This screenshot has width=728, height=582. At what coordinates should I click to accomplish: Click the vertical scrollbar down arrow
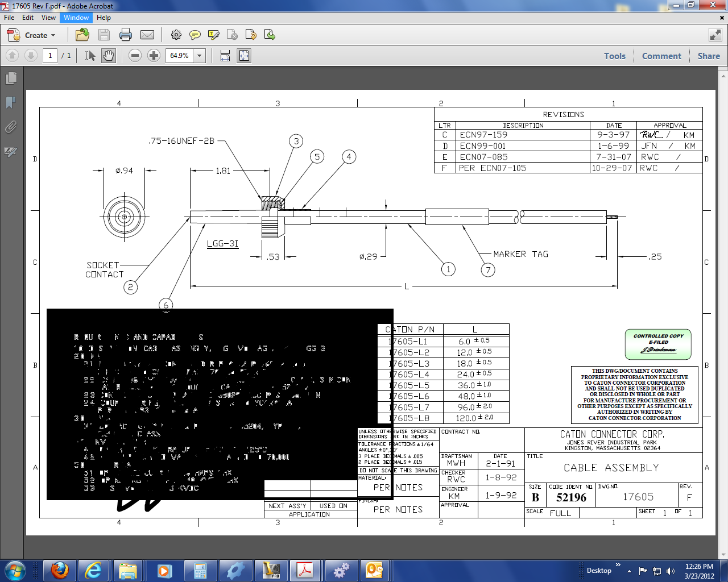723,555
